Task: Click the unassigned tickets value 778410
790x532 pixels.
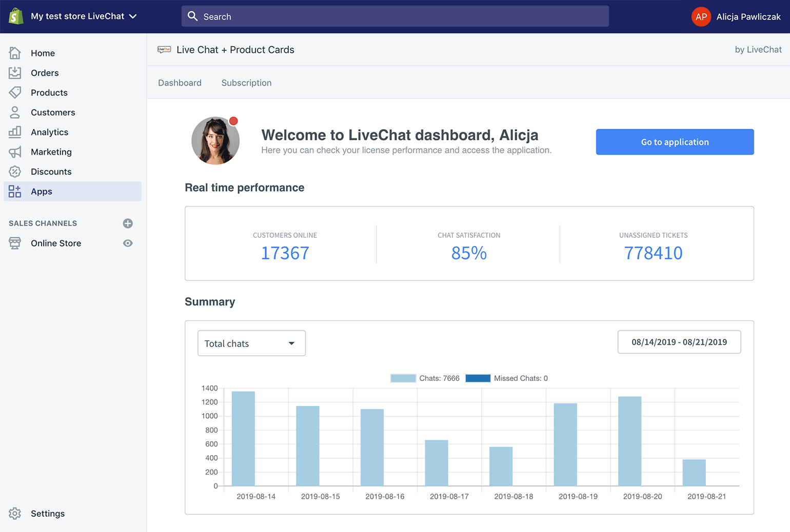Action: [x=653, y=253]
